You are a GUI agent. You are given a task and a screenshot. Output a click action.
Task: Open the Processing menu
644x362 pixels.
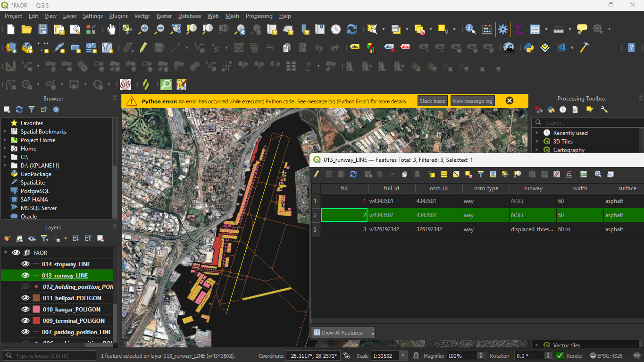pyautogui.click(x=259, y=16)
